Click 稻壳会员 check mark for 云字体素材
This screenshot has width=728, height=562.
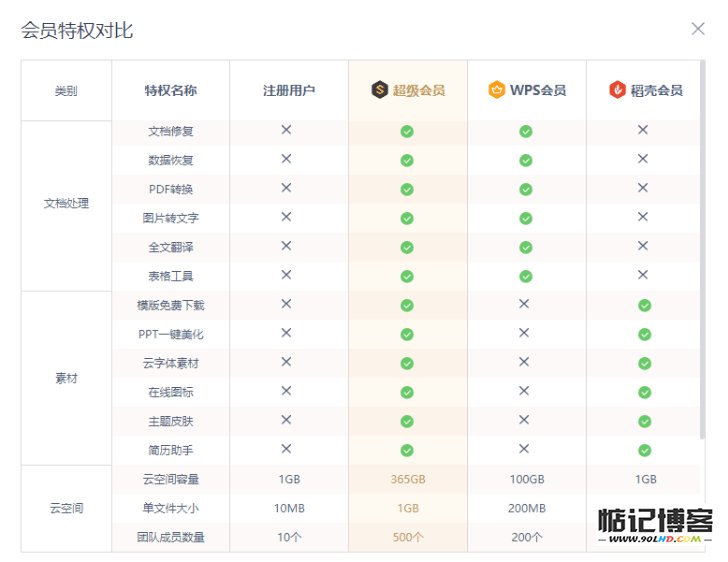pos(645,363)
